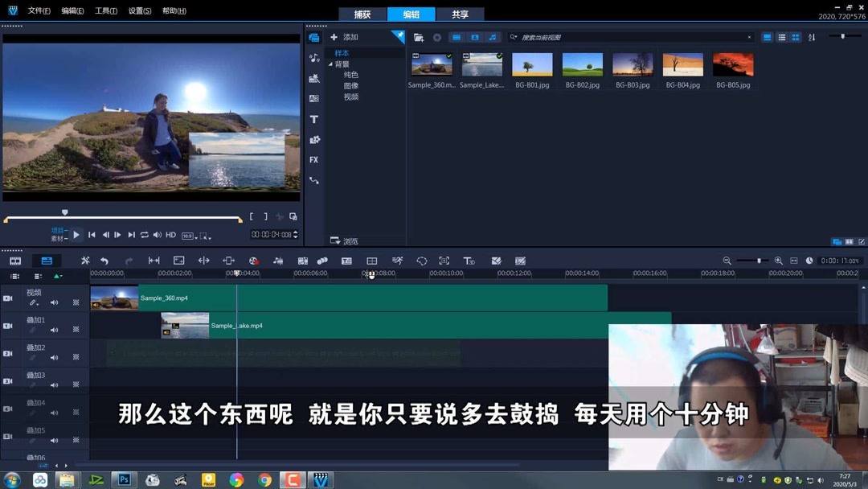Open the Subtitle Editor icon
The width and height of the screenshot is (868, 489).
[x=347, y=260]
